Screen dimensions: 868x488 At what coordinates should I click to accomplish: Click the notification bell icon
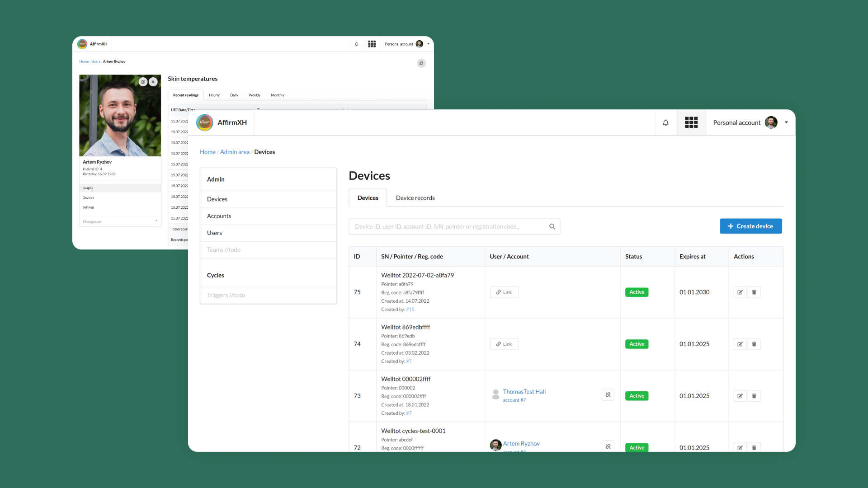pos(665,122)
